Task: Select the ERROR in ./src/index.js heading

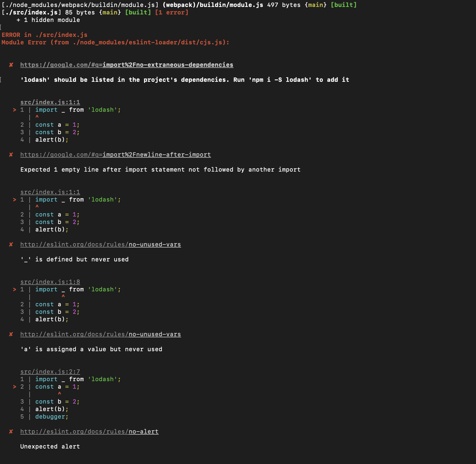Action: pos(44,35)
